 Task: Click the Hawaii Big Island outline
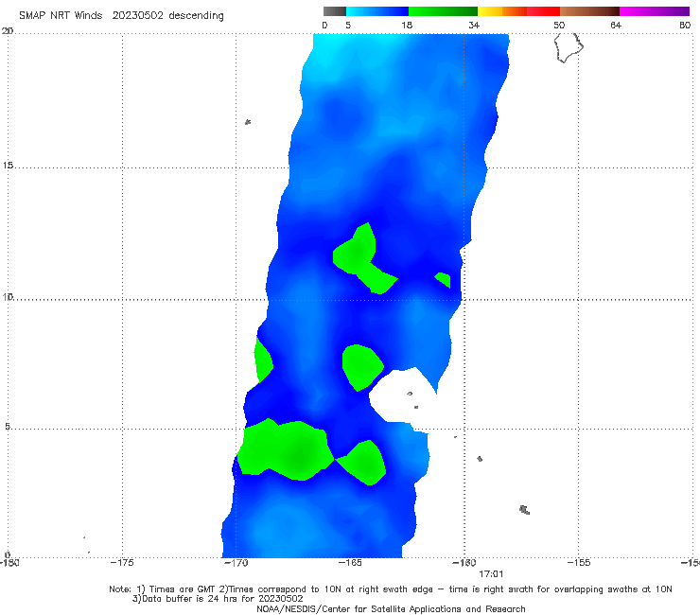click(569, 47)
